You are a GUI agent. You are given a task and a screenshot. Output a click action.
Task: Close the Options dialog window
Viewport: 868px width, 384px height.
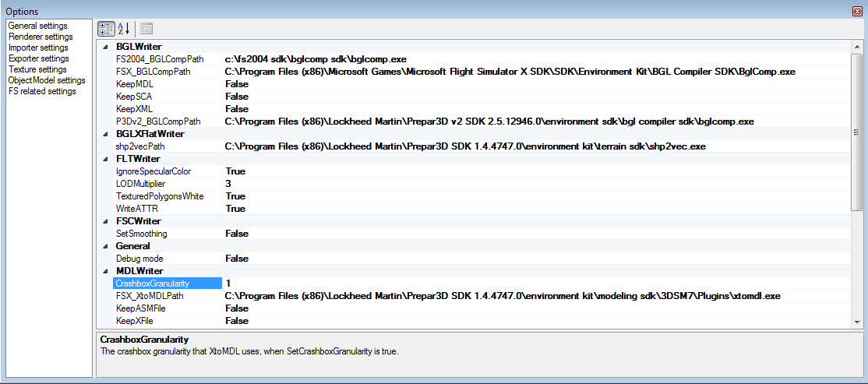857,11
